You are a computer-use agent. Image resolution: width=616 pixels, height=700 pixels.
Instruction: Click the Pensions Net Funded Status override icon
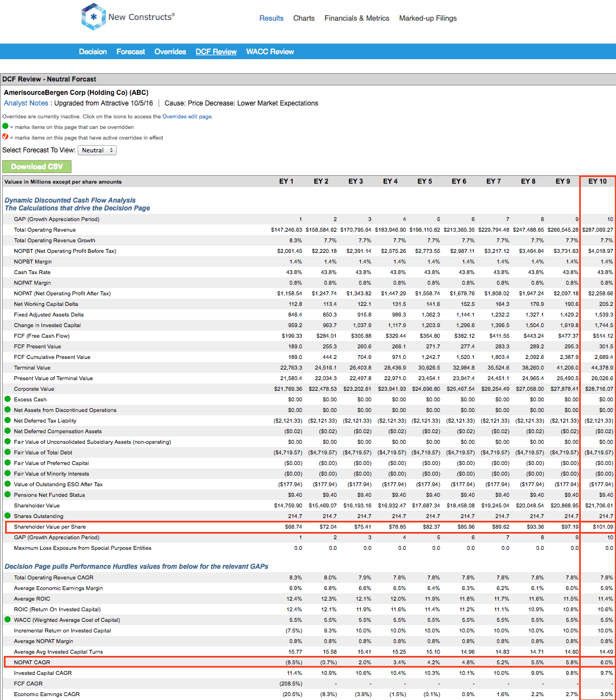tap(8, 495)
